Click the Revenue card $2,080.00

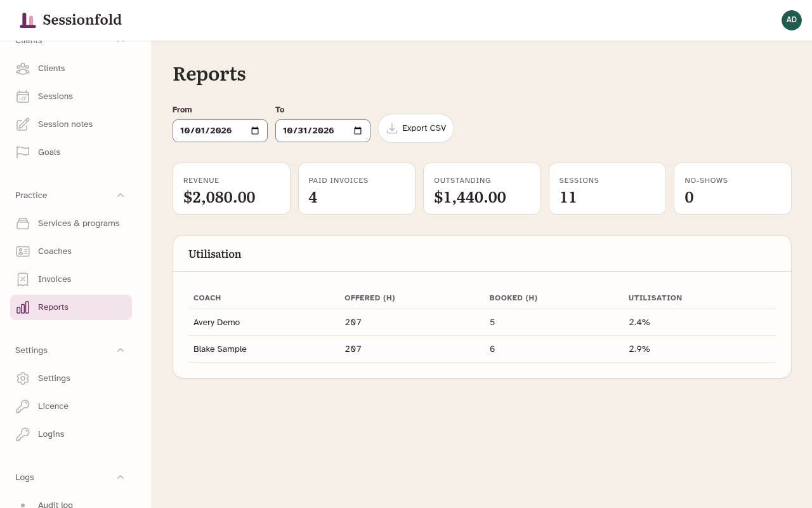click(x=232, y=189)
